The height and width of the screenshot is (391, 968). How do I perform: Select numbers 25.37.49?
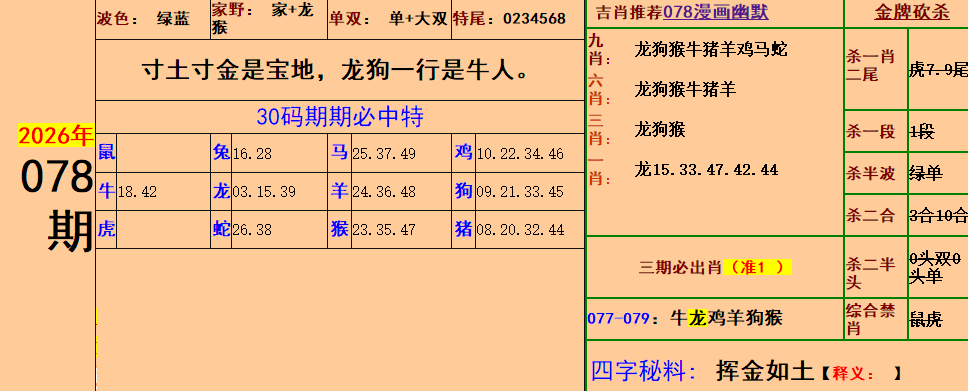coord(383,154)
